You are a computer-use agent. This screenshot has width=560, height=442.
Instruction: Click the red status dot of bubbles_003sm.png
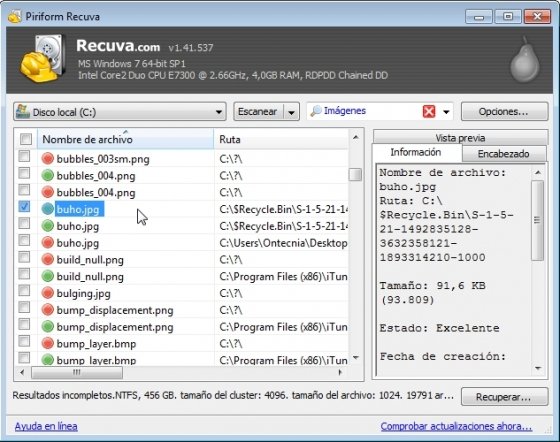tap(48, 159)
